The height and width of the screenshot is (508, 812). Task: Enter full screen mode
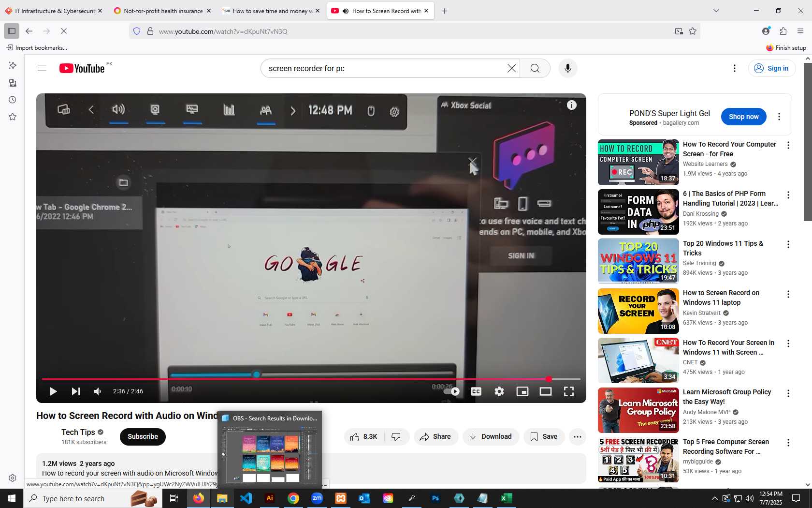[569, 391]
